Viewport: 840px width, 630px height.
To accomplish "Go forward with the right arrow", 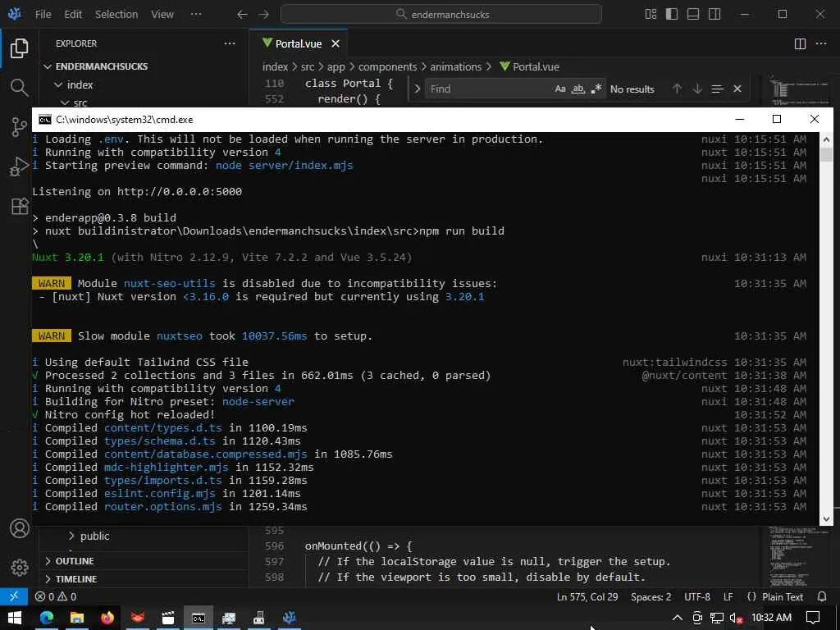I will [263, 15].
